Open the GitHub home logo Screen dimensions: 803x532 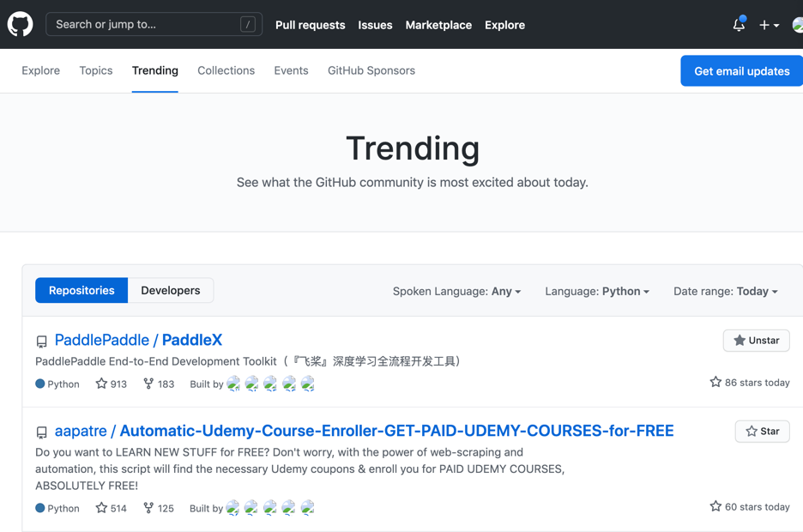(20, 24)
